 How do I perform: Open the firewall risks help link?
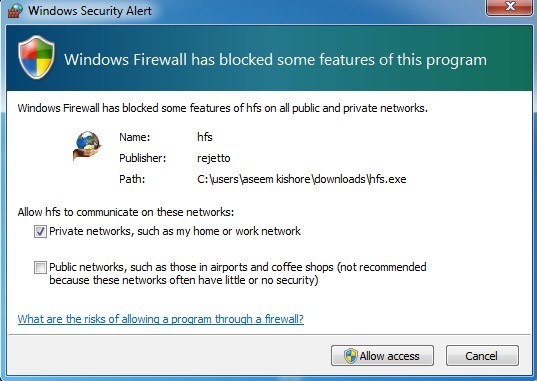(161, 319)
